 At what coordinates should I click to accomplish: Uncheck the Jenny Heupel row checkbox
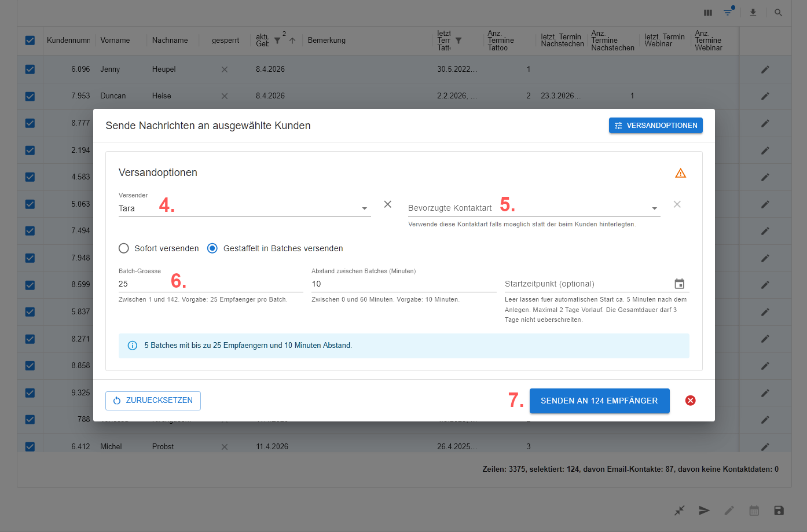click(x=30, y=69)
